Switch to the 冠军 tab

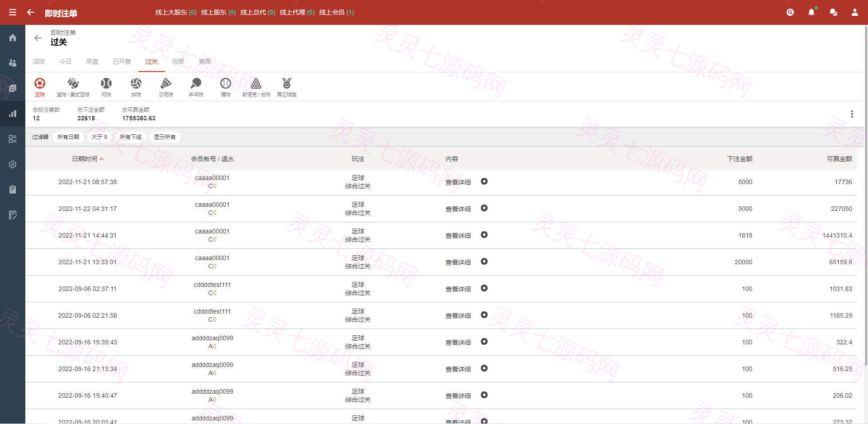click(x=178, y=62)
